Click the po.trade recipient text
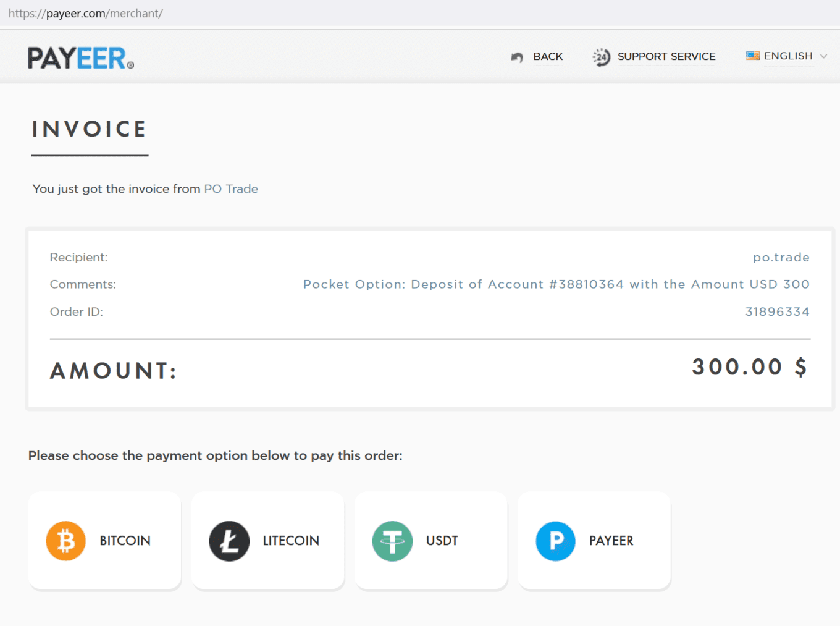The height and width of the screenshot is (626, 840). point(781,257)
